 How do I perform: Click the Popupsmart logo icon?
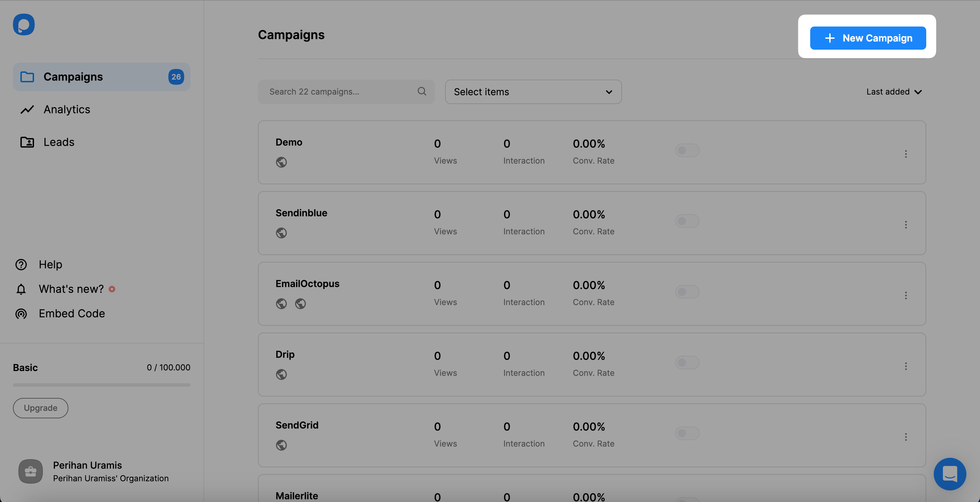coord(23,24)
